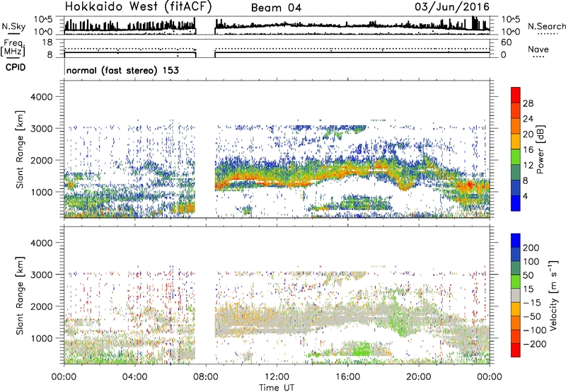Screen dimensions: 566x392
Task: Click the 'CPID' label
Action: 16,67
